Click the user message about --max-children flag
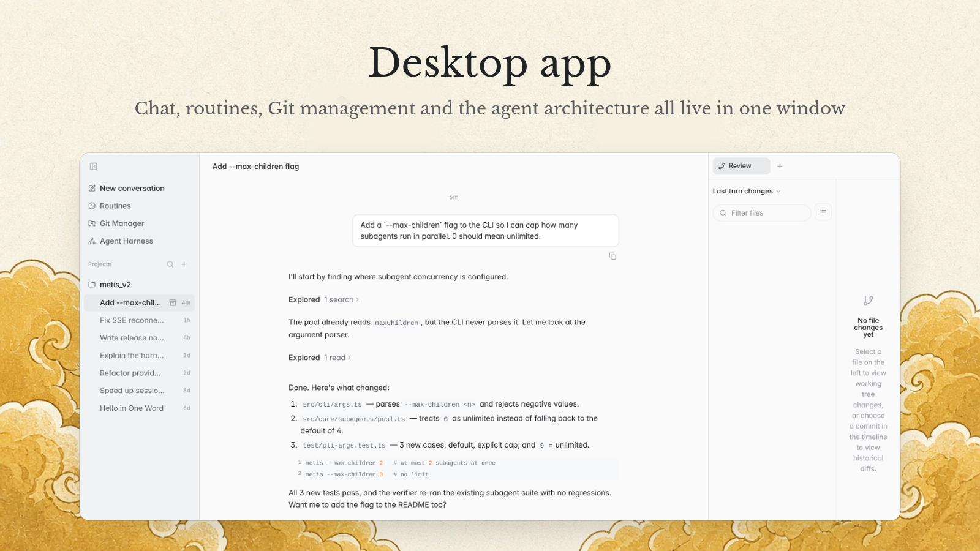 click(x=486, y=231)
